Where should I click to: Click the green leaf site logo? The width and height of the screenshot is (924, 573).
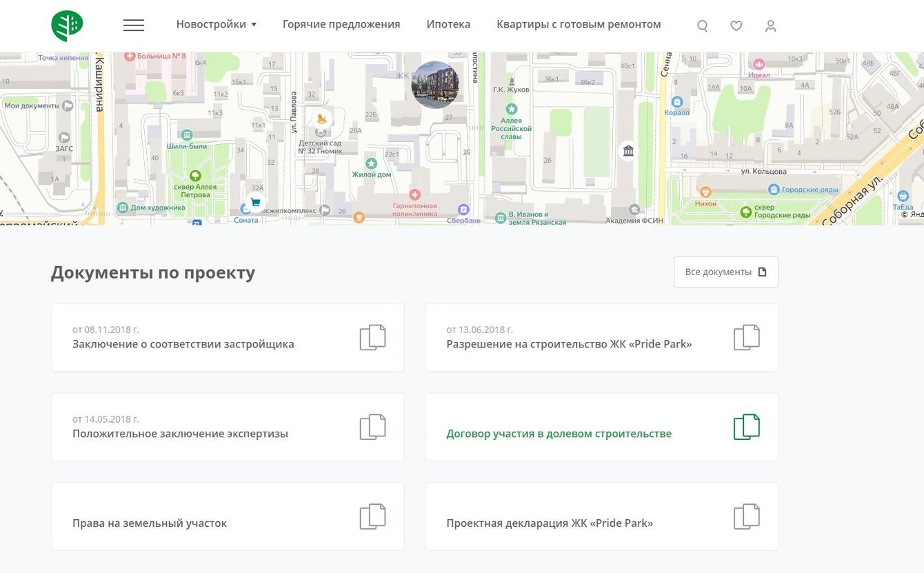[67, 26]
